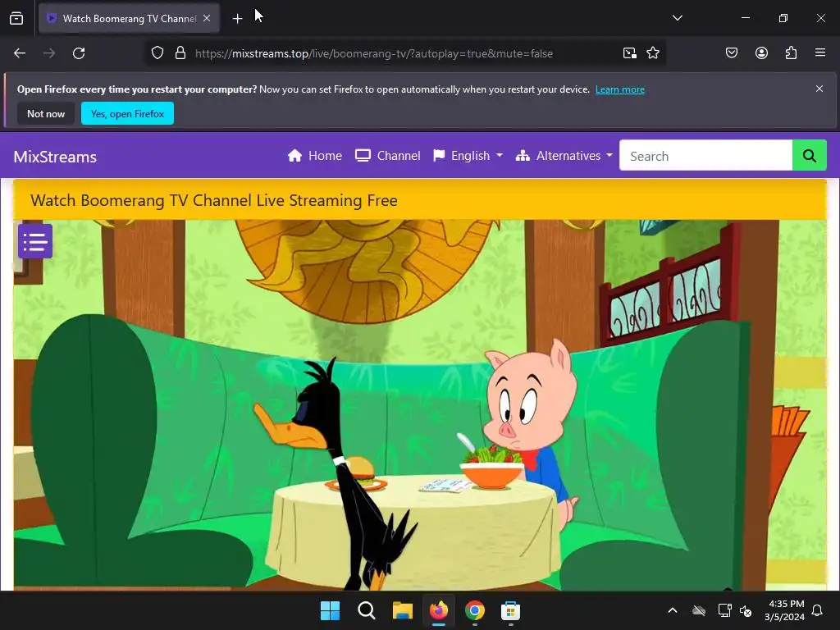This screenshot has height=630, width=840.
Task: Open the muted volume tray icon
Action: tap(745, 610)
